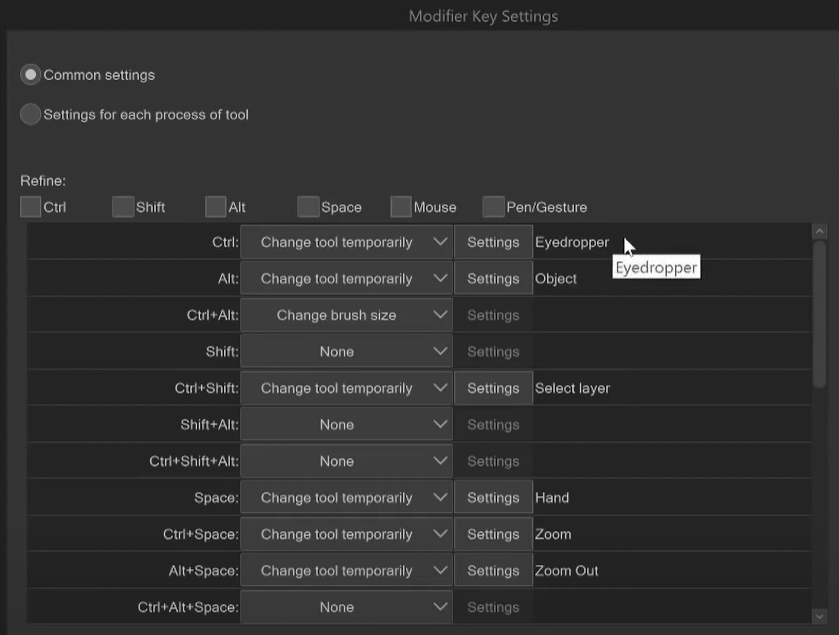Click the scrollbar up arrow

820,232
